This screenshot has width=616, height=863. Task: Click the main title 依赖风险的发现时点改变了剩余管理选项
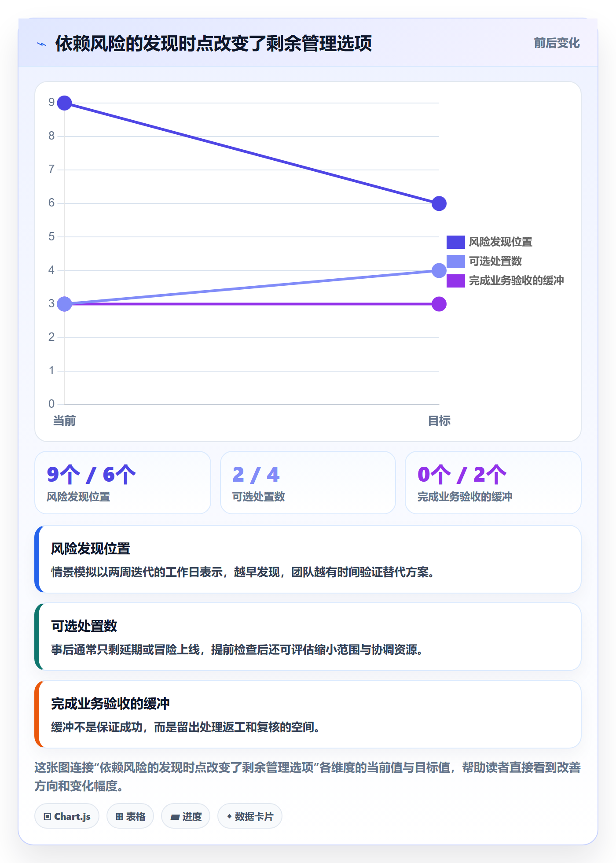click(x=213, y=44)
